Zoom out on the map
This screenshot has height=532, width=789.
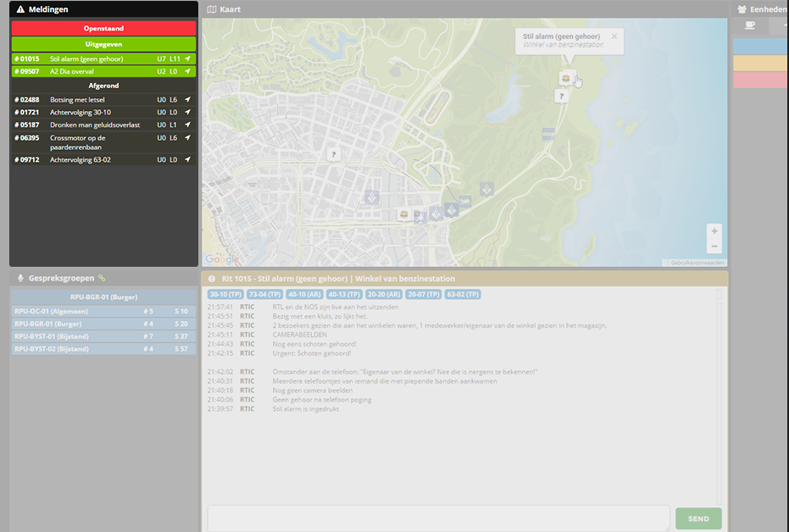[x=714, y=246]
